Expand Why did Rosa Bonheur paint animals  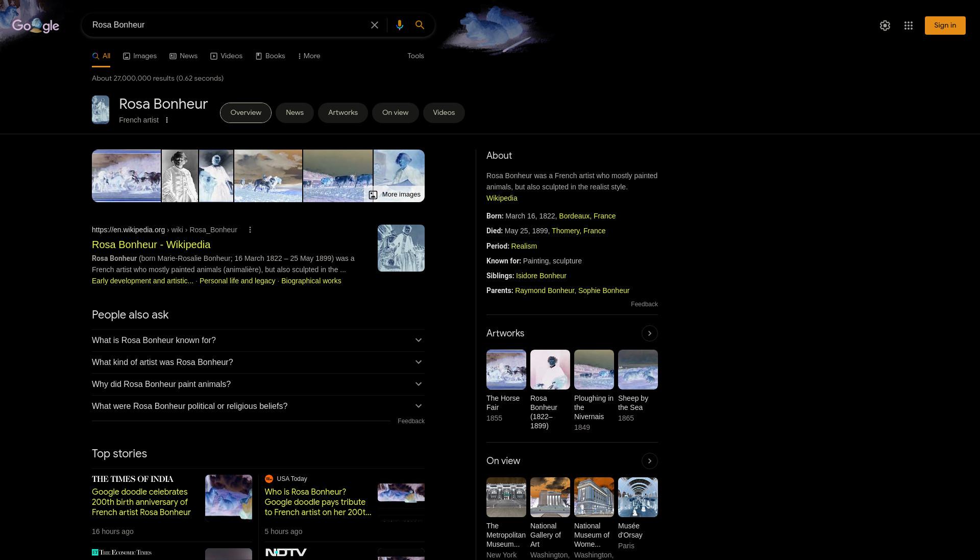258,384
